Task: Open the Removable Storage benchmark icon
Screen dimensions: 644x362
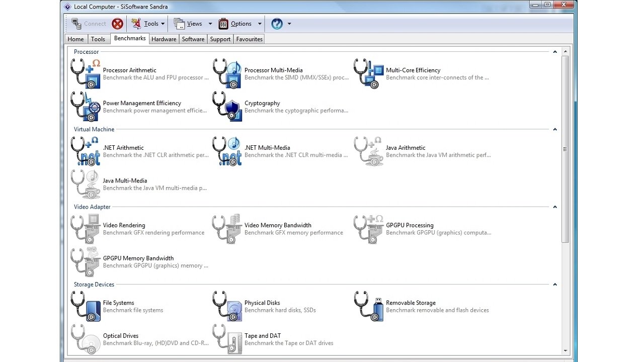Action: click(369, 306)
